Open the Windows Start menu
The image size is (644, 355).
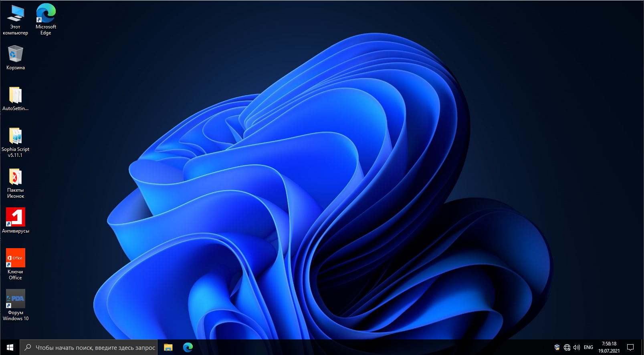(10, 347)
